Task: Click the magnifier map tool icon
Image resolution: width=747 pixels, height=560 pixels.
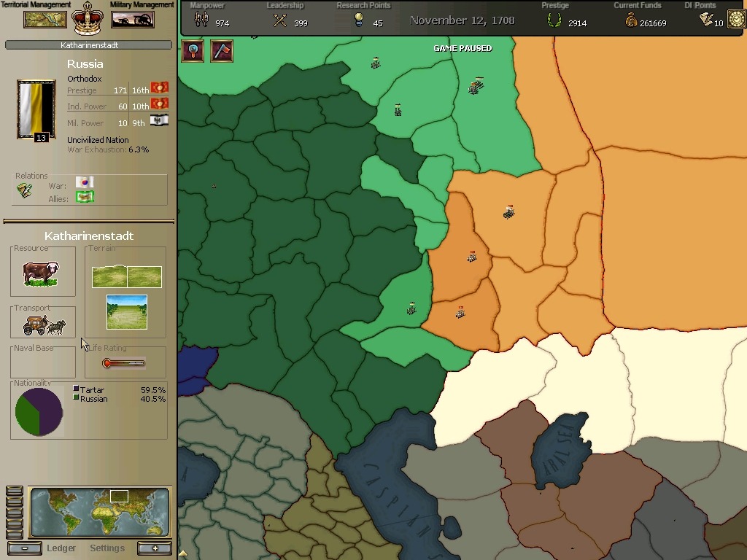Action: [193, 51]
